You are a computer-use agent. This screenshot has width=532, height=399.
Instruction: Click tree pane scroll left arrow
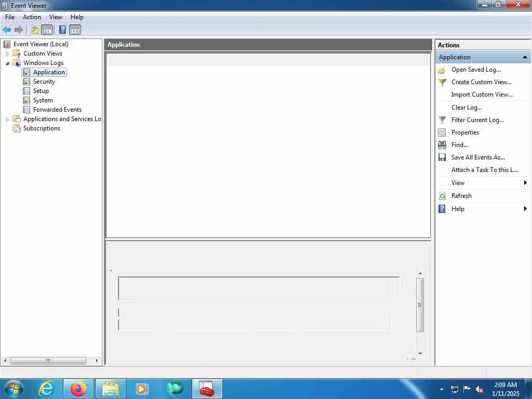[5, 361]
